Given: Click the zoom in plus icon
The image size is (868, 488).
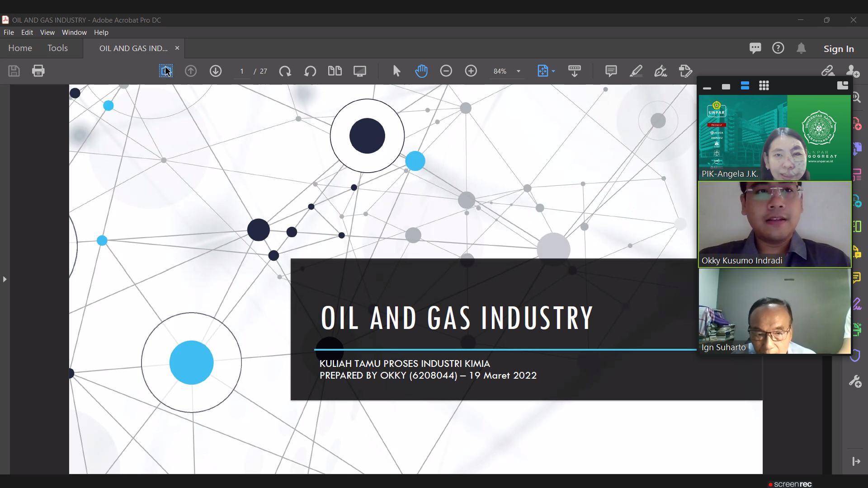Looking at the screenshot, I should click(x=471, y=71).
